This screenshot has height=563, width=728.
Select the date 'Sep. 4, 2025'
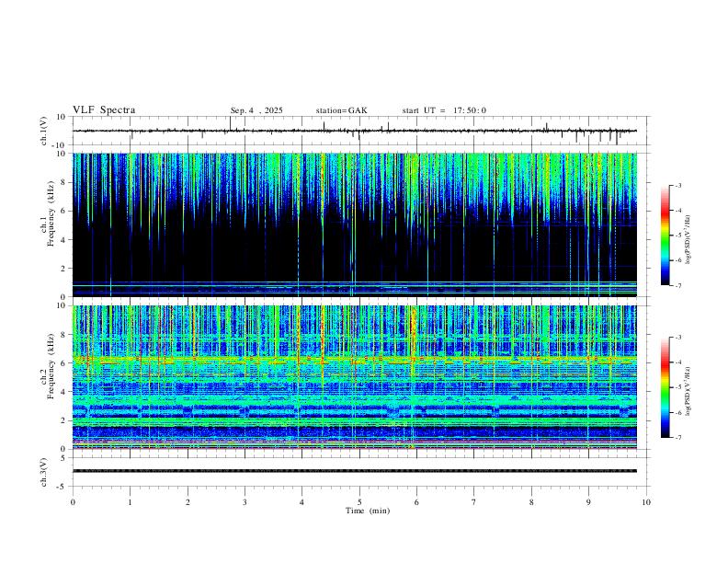256,110
